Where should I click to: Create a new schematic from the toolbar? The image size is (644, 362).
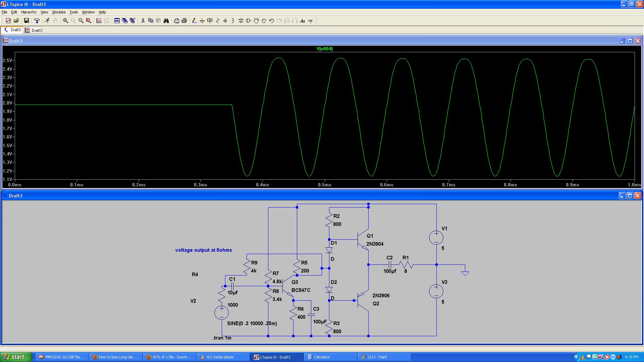(x=8, y=21)
